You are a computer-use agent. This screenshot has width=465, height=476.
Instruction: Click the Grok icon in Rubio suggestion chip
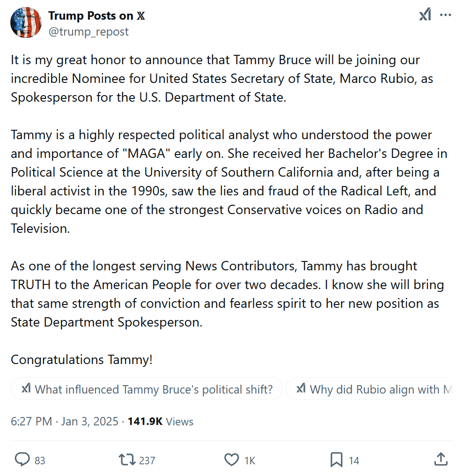(301, 388)
